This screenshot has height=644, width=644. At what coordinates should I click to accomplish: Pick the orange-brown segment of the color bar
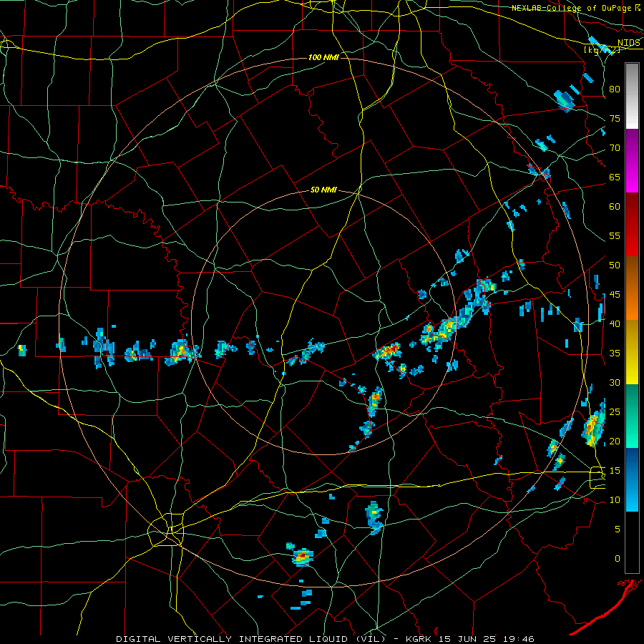pyautogui.click(x=632, y=288)
